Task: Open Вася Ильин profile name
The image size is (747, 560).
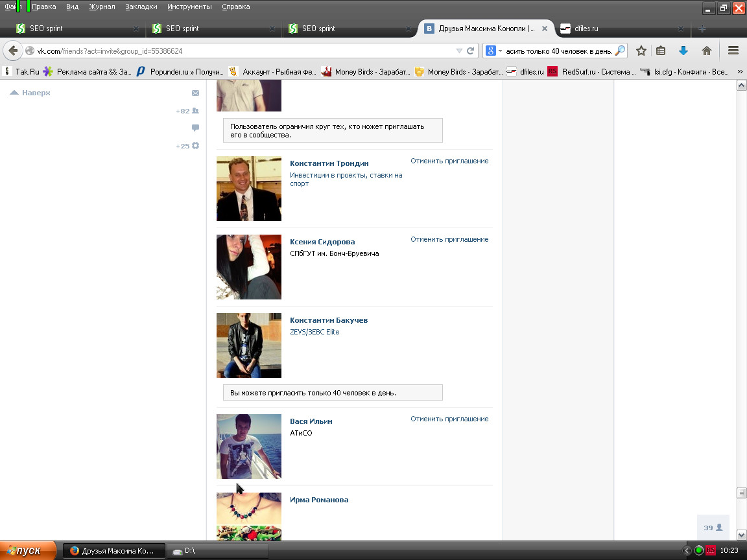Action: pos(311,421)
